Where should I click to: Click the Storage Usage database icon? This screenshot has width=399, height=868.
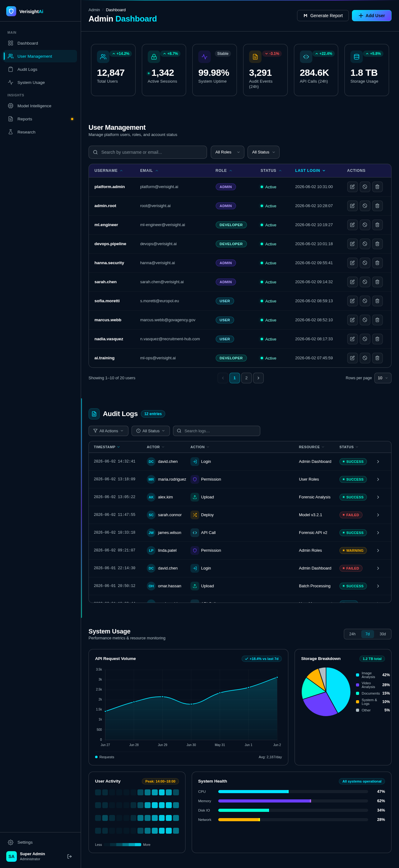pyautogui.click(x=357, y=57)
